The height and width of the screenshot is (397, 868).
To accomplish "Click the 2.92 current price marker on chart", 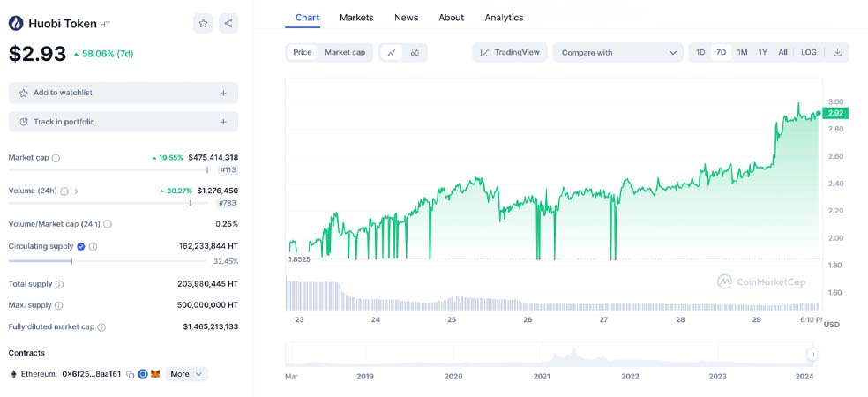I will click(x=834, y=114).
